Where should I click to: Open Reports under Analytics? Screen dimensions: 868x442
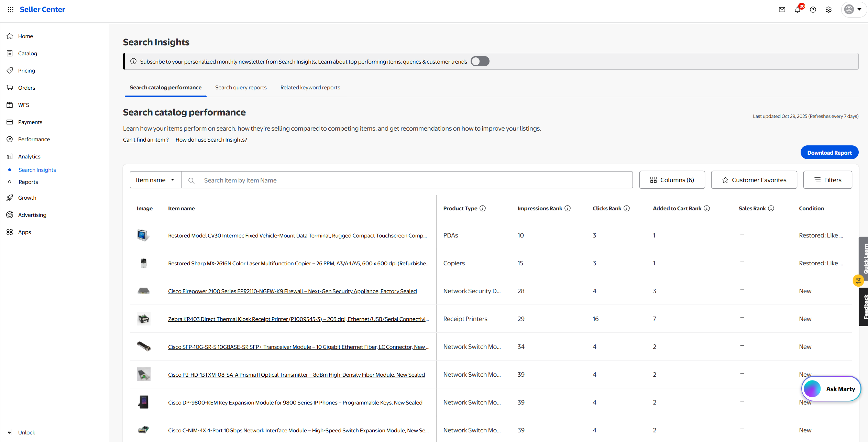[x=28, y=182]
